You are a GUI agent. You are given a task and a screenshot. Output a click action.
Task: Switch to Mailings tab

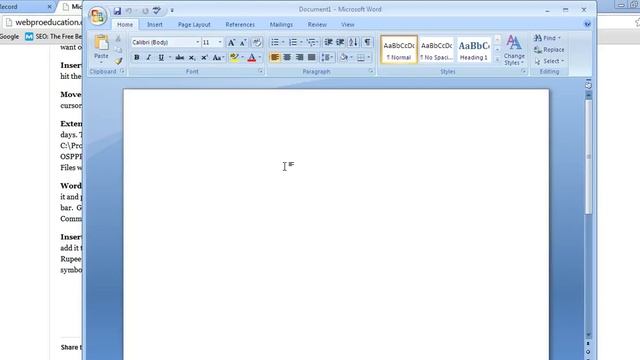pyautogui.click(x=281, y=24)
